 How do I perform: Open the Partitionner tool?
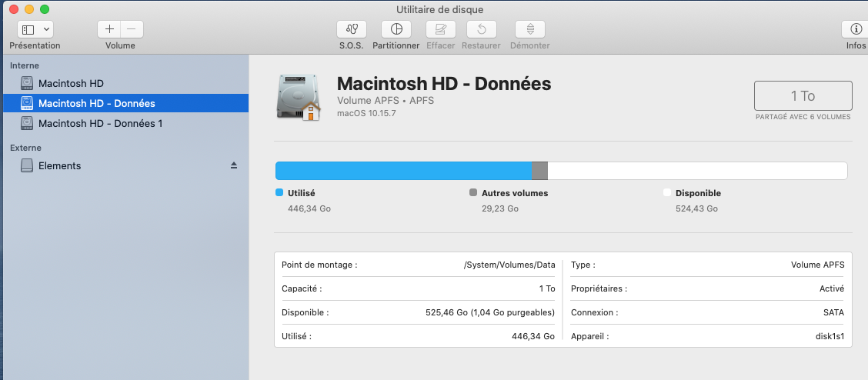point(396,29)
